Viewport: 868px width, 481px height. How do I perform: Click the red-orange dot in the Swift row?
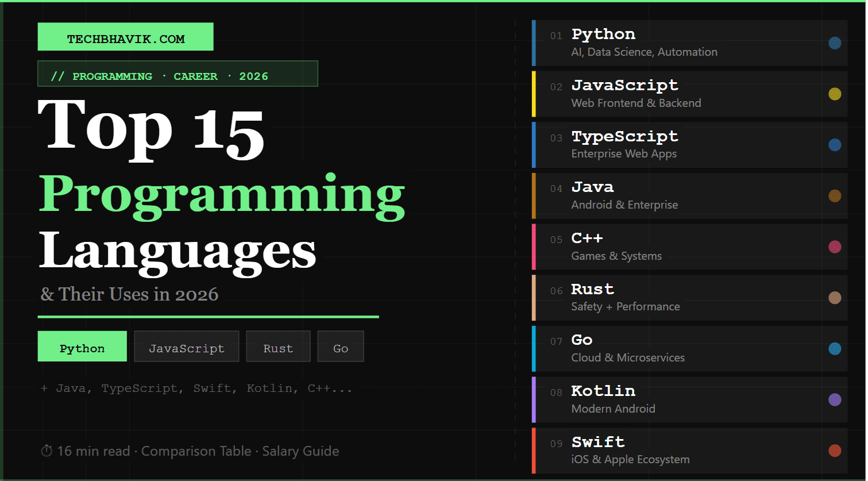835,451
